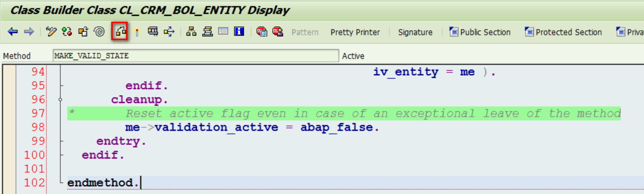Click line number 96
Screen dimensions: 644x194
pyautogui.click(x=38, y=99)
